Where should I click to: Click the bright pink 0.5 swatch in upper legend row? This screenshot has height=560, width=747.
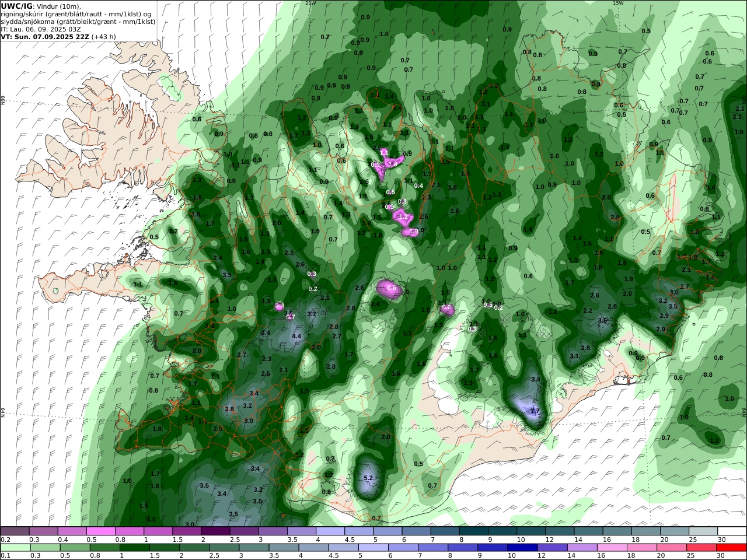(101, 531)
